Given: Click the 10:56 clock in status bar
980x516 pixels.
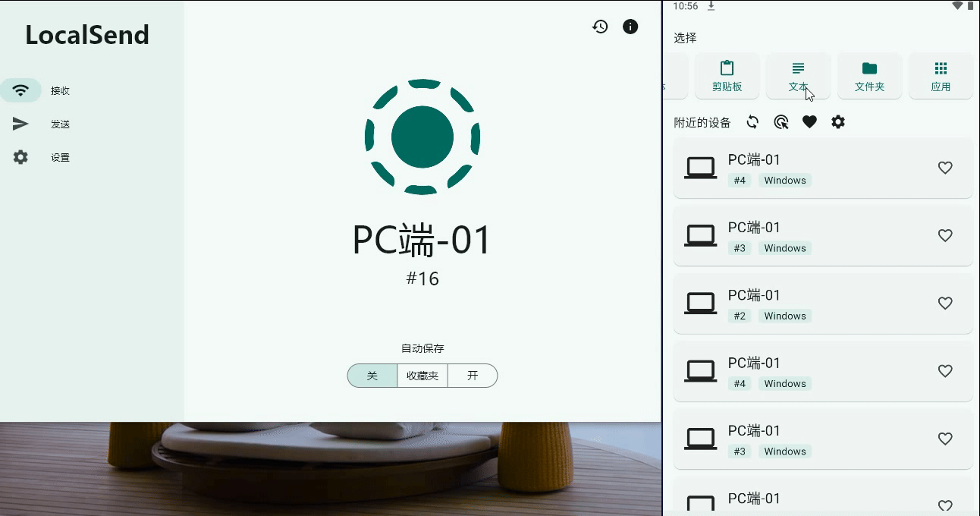Looking at the screenshot, I should [x=685, y=6].
